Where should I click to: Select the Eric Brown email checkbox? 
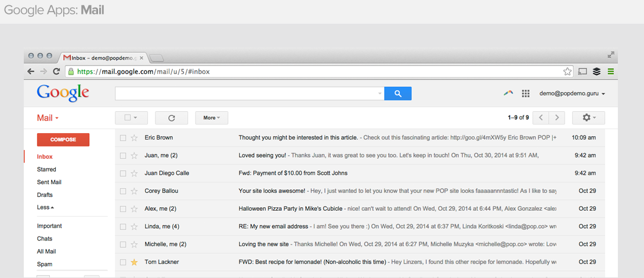pyautogui.click(x=123, y=138)
